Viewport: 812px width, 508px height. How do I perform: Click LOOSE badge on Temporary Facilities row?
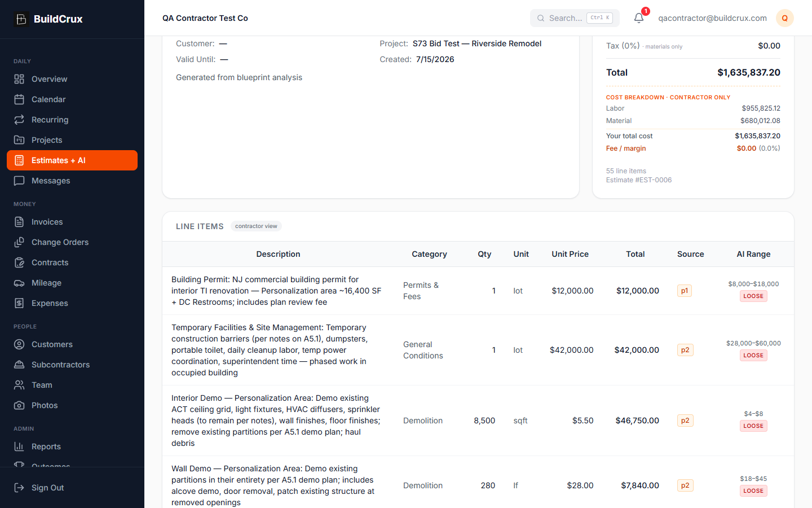[x=753, y=356]
